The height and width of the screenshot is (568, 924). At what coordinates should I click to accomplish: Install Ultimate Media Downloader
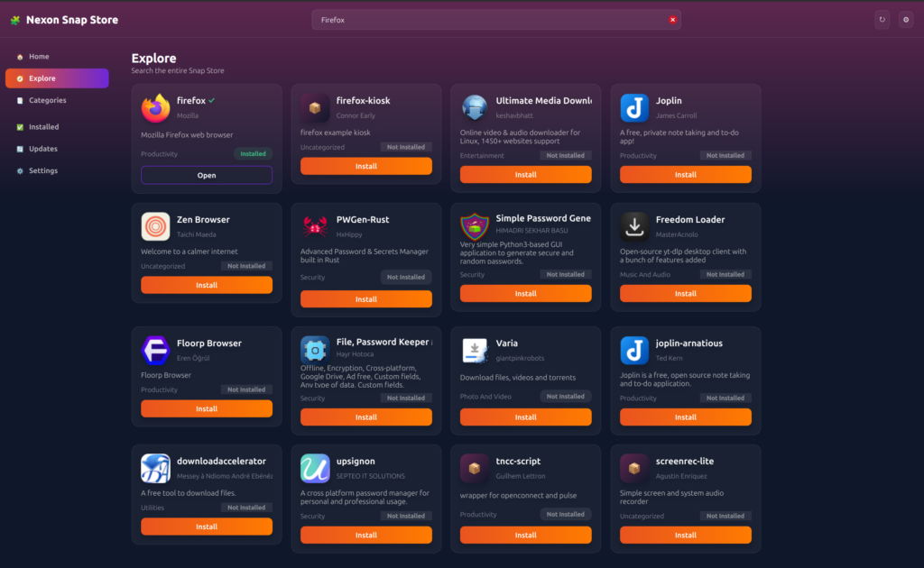526,174
